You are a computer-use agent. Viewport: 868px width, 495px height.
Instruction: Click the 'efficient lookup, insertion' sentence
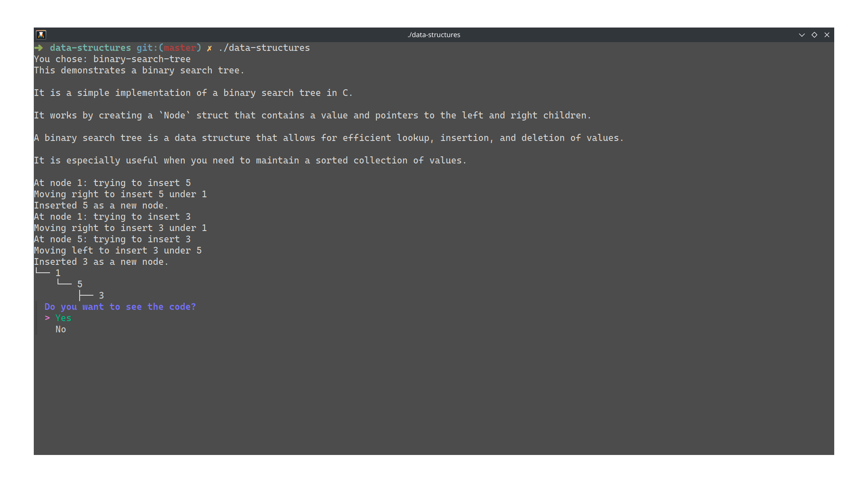pyautogui.click(x=329, y=138)
